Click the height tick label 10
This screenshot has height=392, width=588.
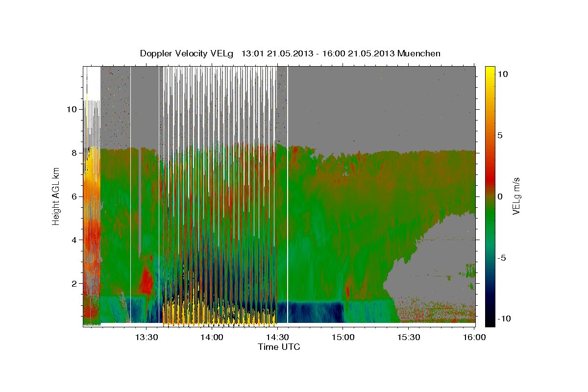(x=72, y=109)
